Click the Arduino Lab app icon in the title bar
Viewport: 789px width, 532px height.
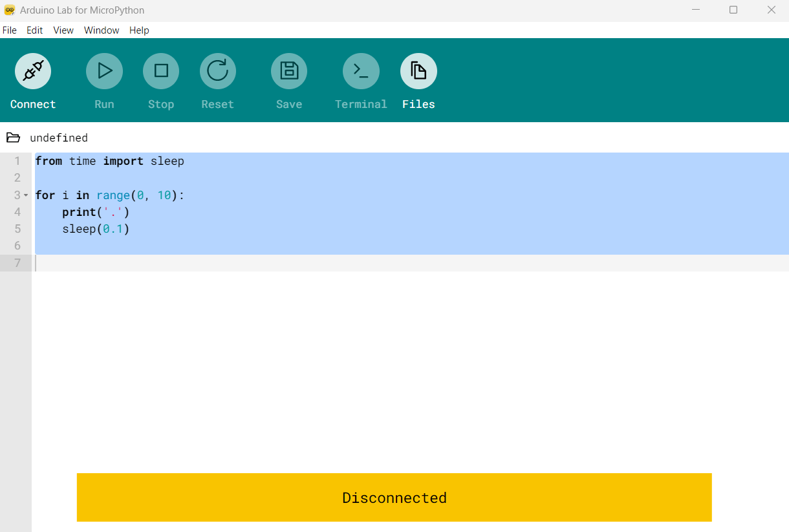click(10, 10)
